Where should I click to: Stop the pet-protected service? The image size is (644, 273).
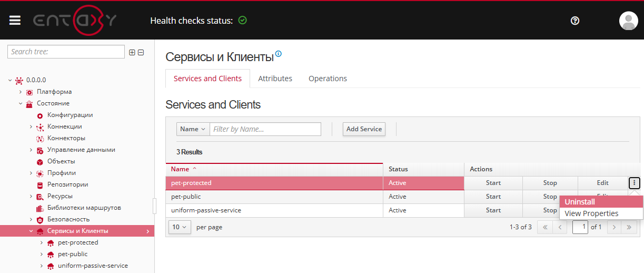point(550,183)
